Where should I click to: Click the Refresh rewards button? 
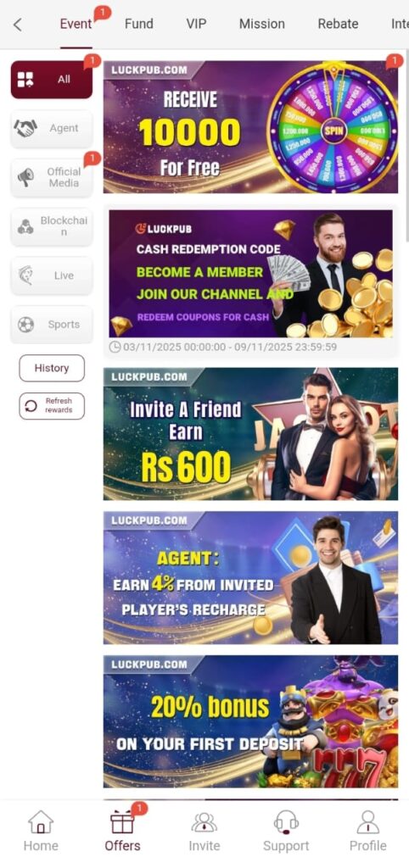(52, 406)
